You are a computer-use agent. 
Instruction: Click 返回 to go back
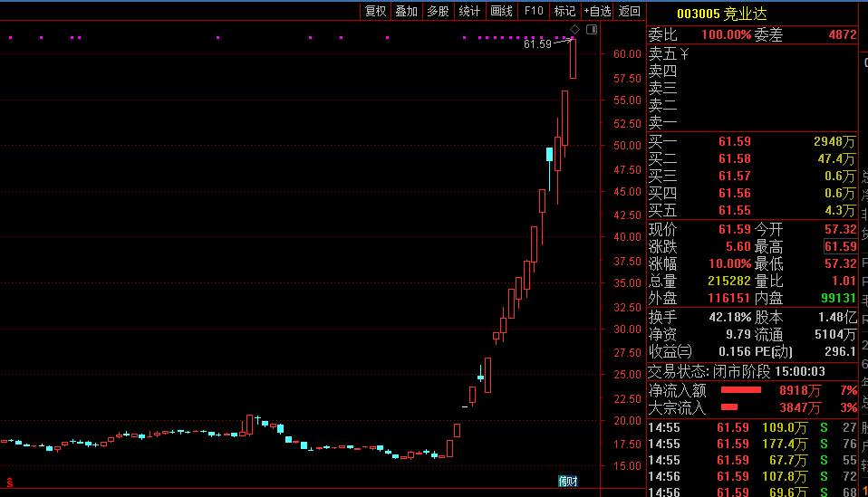point(630,11)
